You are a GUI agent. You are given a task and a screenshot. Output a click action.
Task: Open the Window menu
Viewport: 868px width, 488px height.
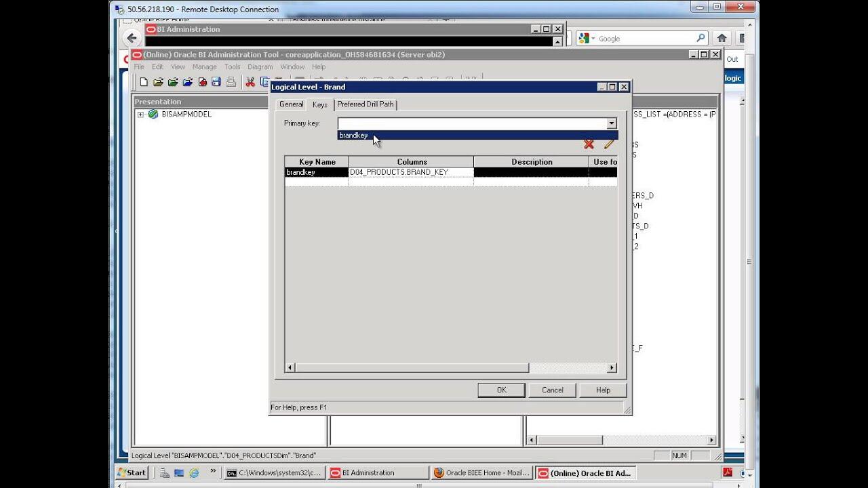click(292, 66)
